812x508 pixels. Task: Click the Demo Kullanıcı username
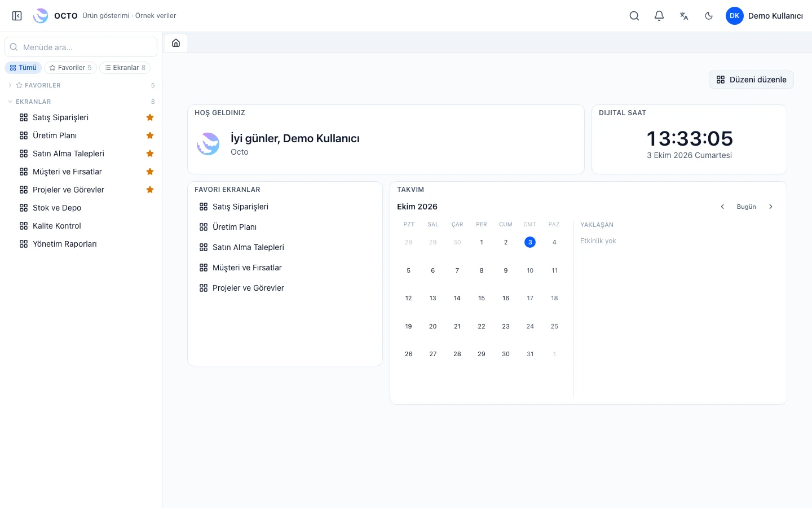tap(775, 16)
